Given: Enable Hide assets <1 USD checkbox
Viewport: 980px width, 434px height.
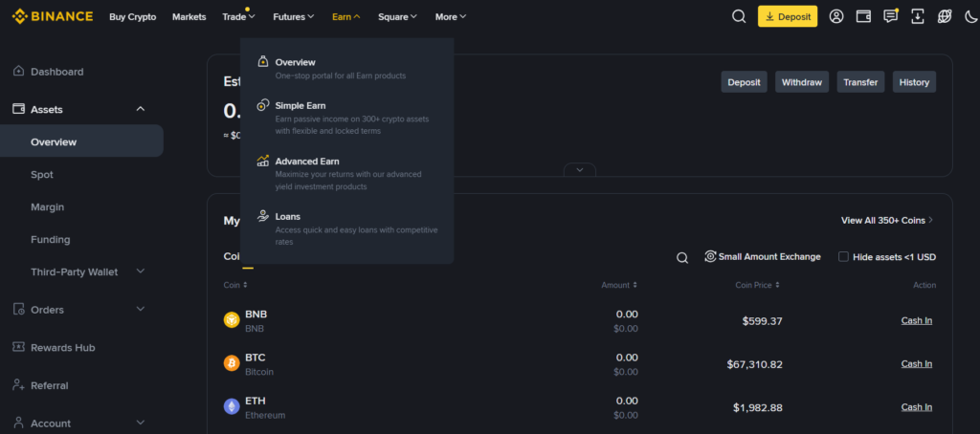Looking at the screenshot, I should (843, 256).
